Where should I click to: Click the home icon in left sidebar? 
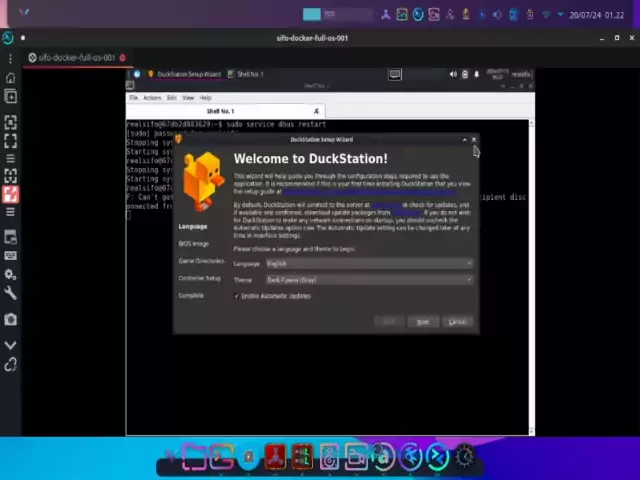coord(10,78)
